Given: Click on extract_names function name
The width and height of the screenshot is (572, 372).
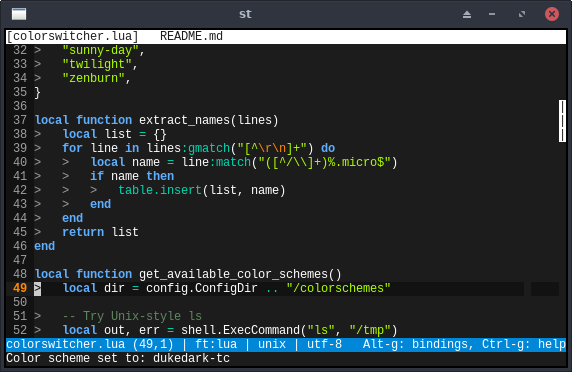Looking at the screenshot, I should tap(184, 120).
